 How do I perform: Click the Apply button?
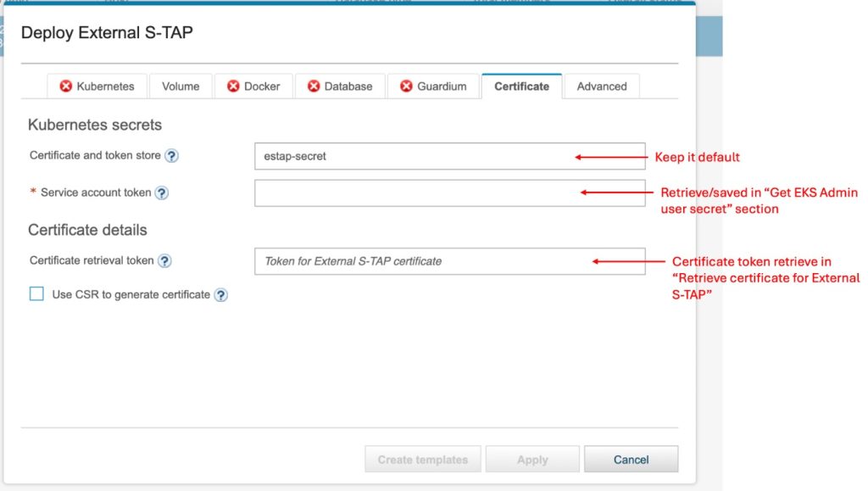click(x=532, y=460)
